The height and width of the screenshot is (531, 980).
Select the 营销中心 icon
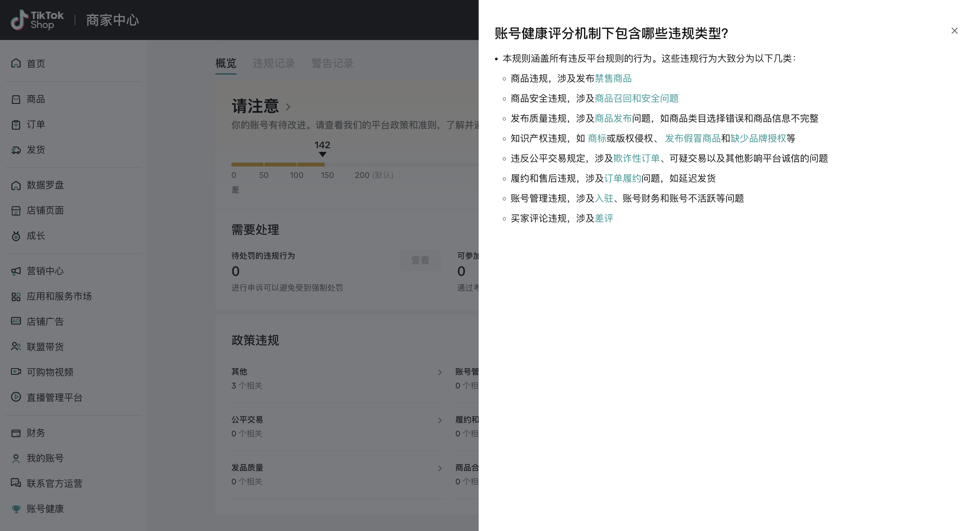[16, 271]
